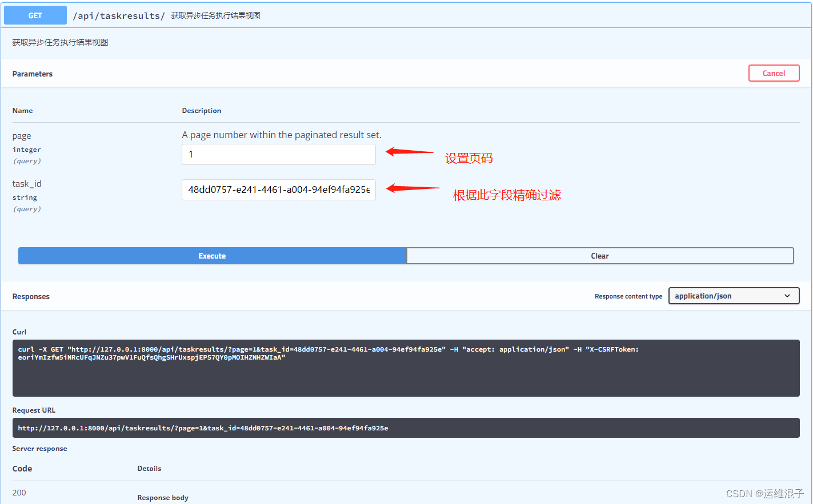Click the 'Request URL' label
Screen dimensions: 813x504
click(x=34, y=410)
